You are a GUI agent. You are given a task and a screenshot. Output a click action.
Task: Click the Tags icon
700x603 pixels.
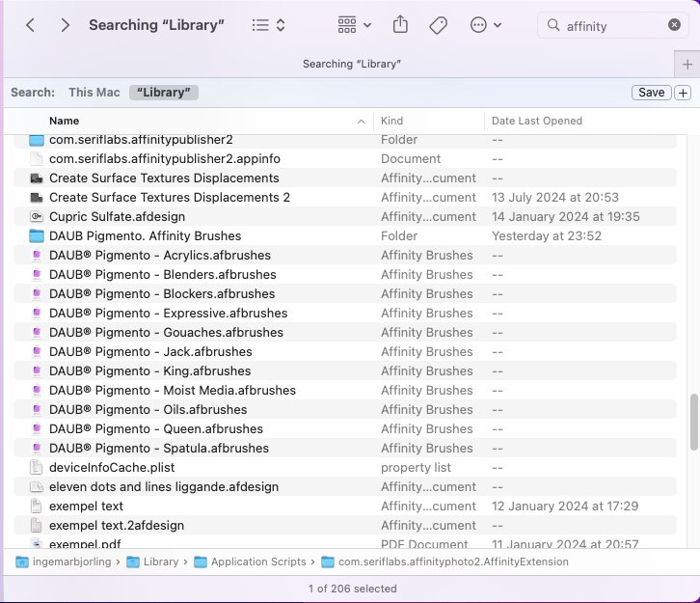pos(438,25)
